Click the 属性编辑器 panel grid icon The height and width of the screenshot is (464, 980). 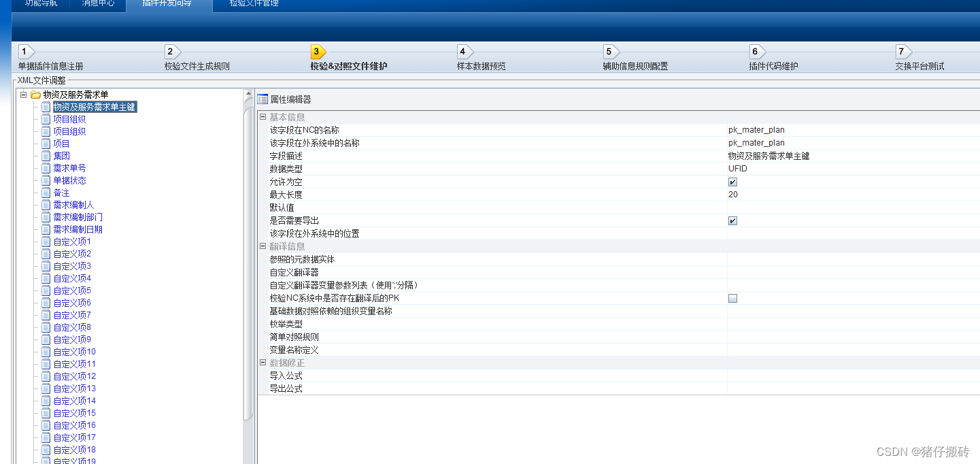pos(262,99)
